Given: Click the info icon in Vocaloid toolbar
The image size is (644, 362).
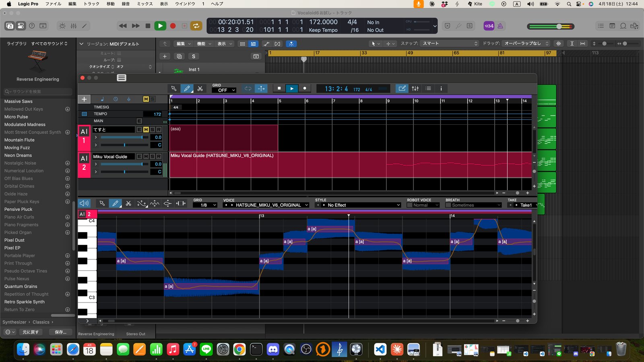Looking at the screenshot, I should point(441,88).
